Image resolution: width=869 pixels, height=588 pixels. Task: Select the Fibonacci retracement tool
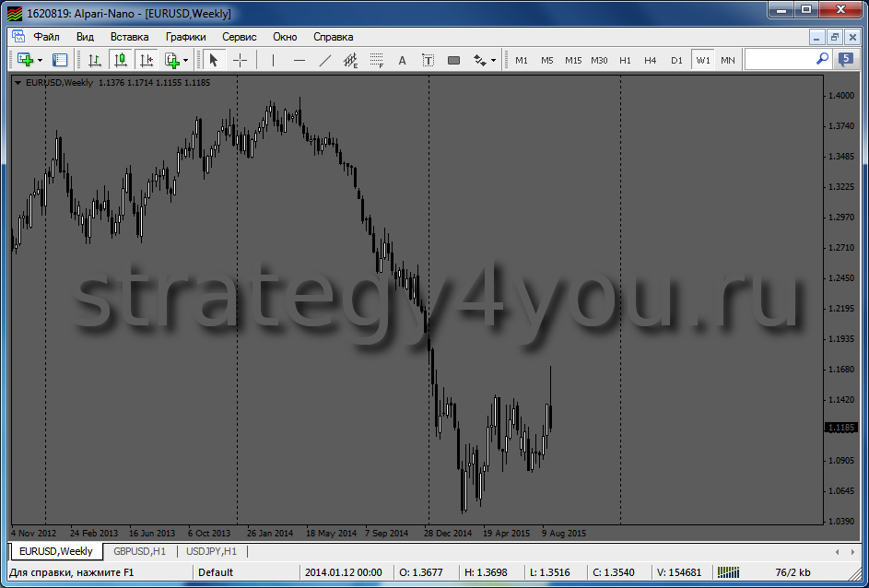click(x=376, y=60)
